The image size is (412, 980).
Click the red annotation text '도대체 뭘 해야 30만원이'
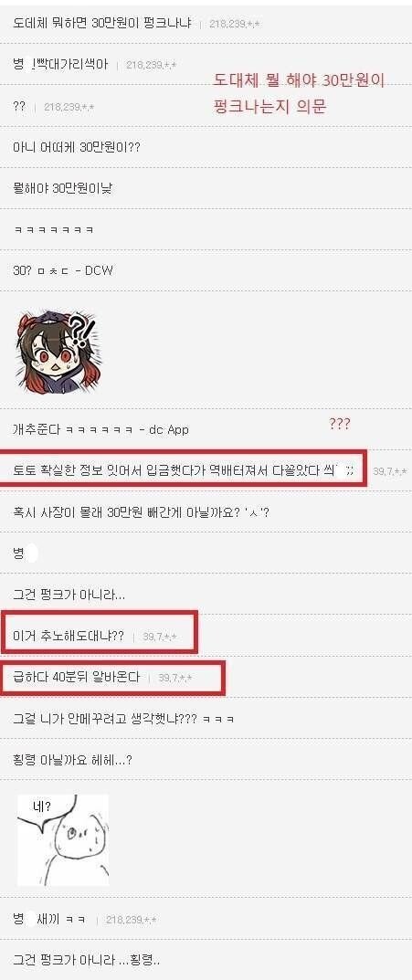(x=298, y=80)
